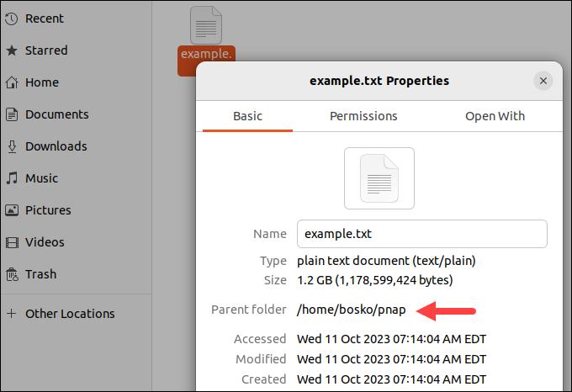Select the Basic tab
This screenshot has height=392, width=572.
(247, 116)
